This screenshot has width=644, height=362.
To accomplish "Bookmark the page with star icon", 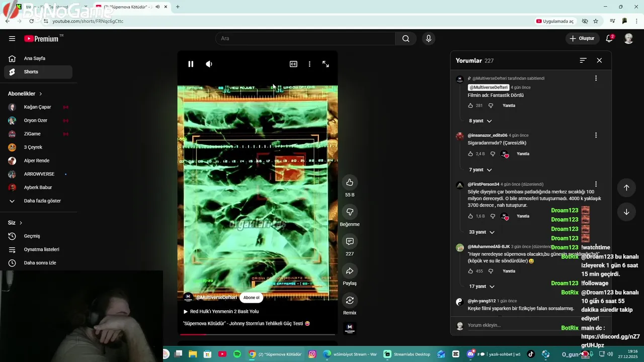I will coord(596,21).
